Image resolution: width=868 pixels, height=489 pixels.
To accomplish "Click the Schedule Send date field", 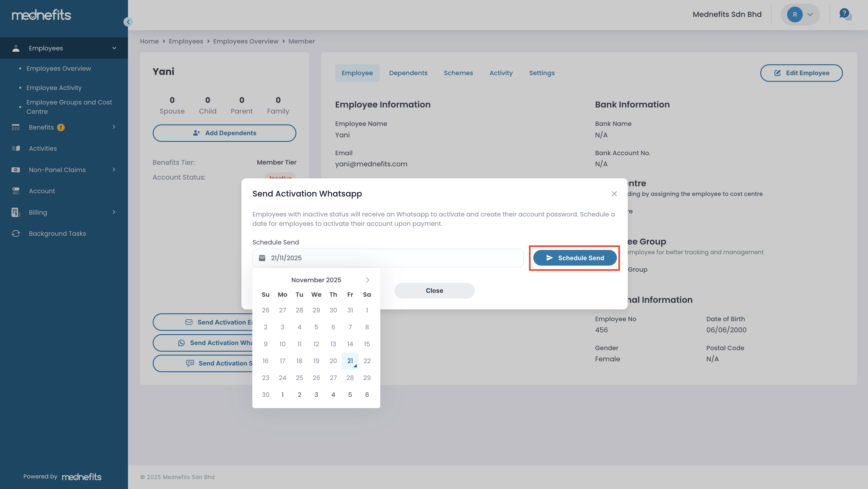I will 388,258.
